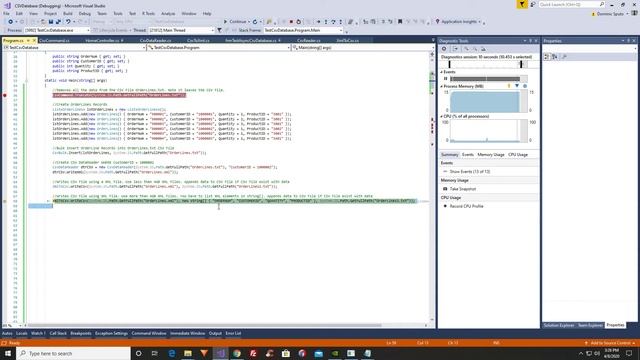640x360 pixels.
Task: Click the bookmark icon in the toolbar
Action: point(400,22)
